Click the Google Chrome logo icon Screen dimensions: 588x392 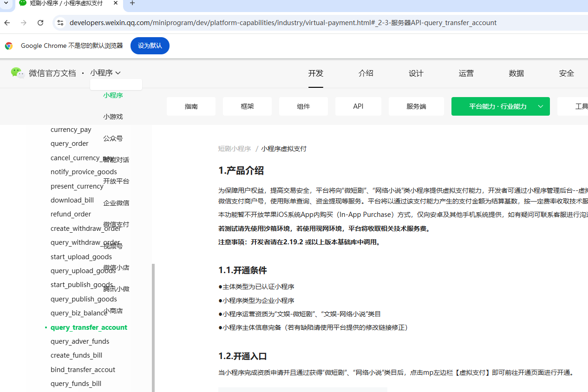coord(9,46)
